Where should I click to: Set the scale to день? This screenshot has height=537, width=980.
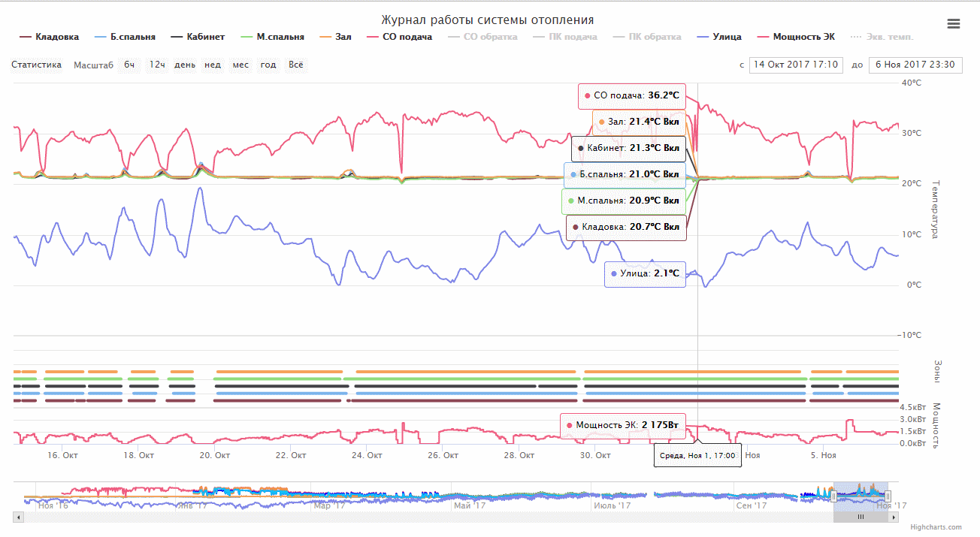[185, 65]
